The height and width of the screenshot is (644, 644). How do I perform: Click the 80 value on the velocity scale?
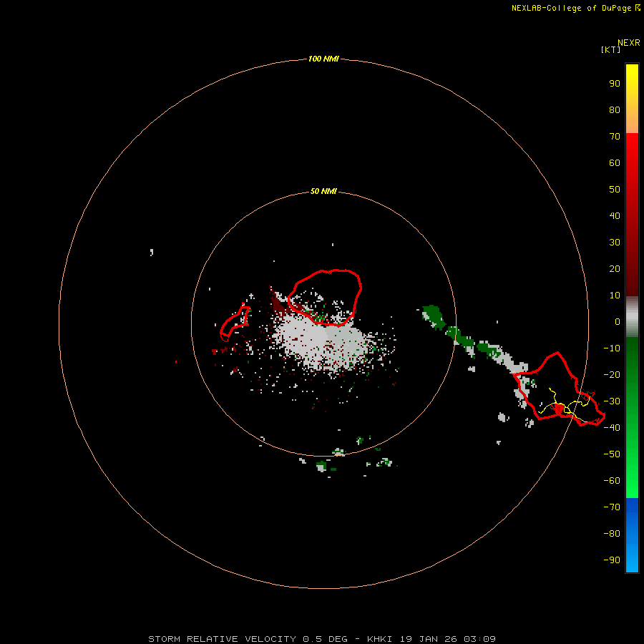click(615, 109)
